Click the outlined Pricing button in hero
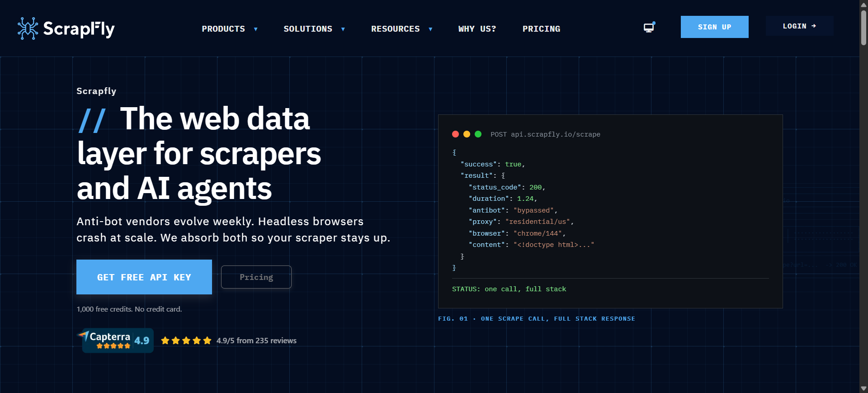This screenshot has width=868, height=393. pos(256,277)
